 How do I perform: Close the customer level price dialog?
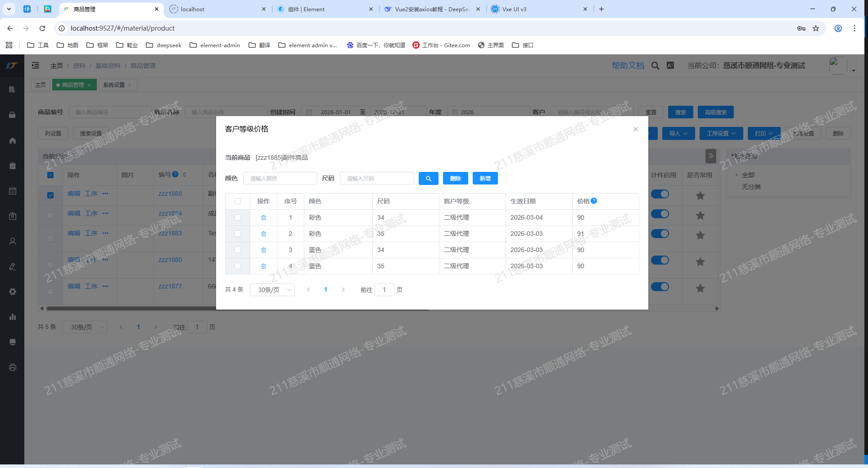(635, 129)
